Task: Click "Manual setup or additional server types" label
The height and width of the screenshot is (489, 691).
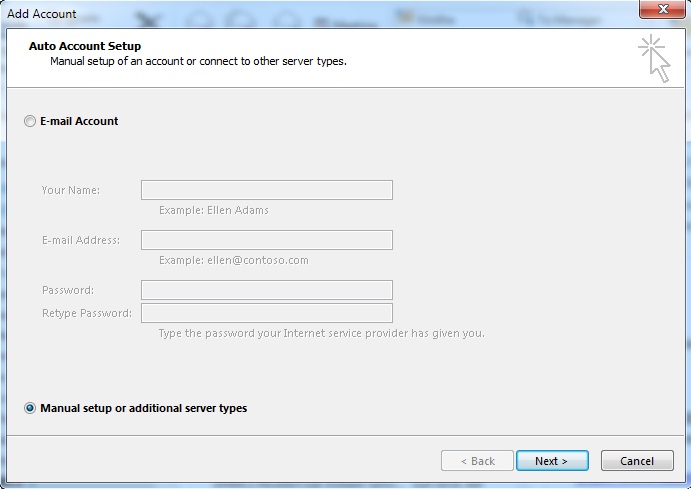Action: [x=144, y=408]
